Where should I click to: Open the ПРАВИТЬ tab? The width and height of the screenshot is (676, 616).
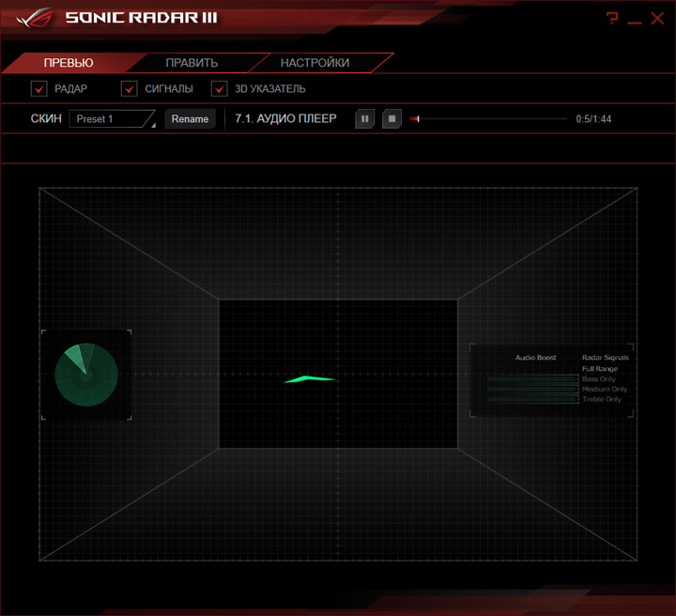192,63
